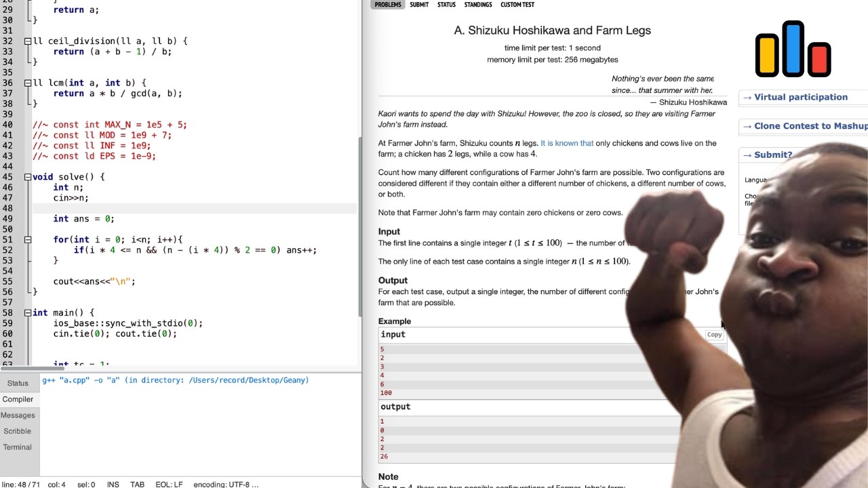Open the STANDINGS tab
The width and height of the screenshot is (868, 488).
point(478,5)
